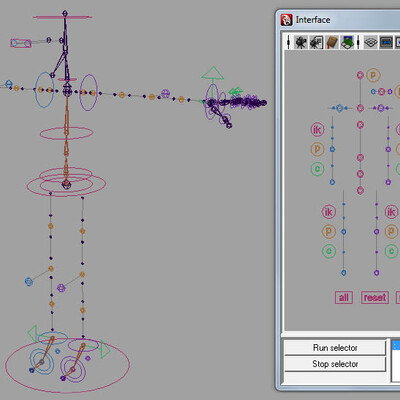Select the small blue node in the neck row

pyautogui.click(x=373, y=91)
